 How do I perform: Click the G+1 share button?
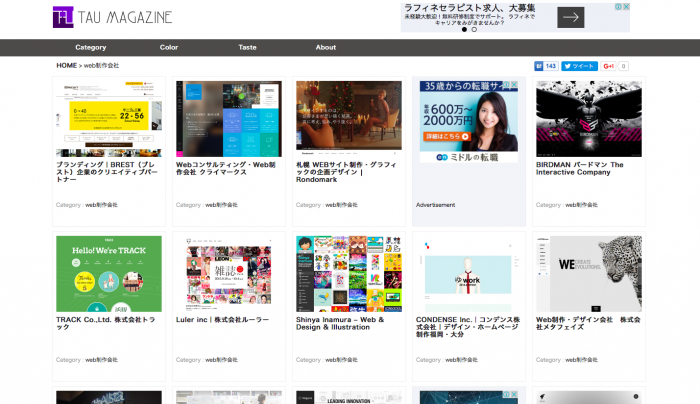point(608,66)
